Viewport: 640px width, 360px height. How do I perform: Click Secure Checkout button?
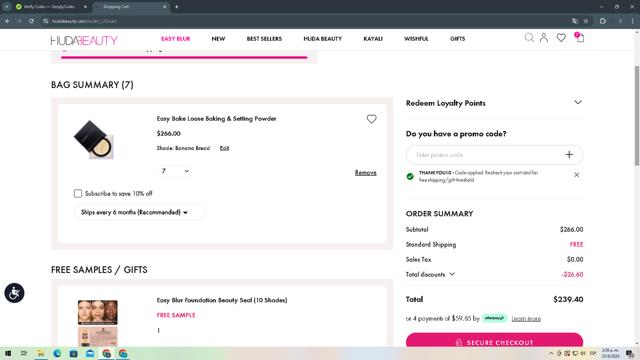[x=494, y=341]
